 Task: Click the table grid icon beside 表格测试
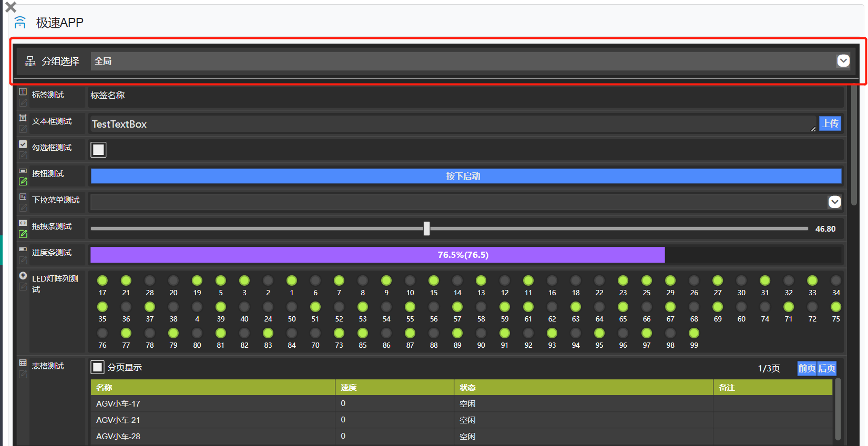coord(23,362)
